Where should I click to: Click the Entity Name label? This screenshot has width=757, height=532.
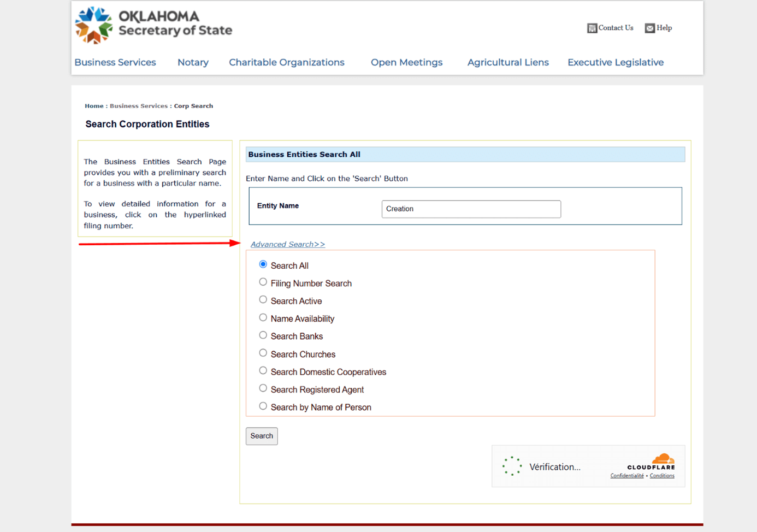[278, 206]
